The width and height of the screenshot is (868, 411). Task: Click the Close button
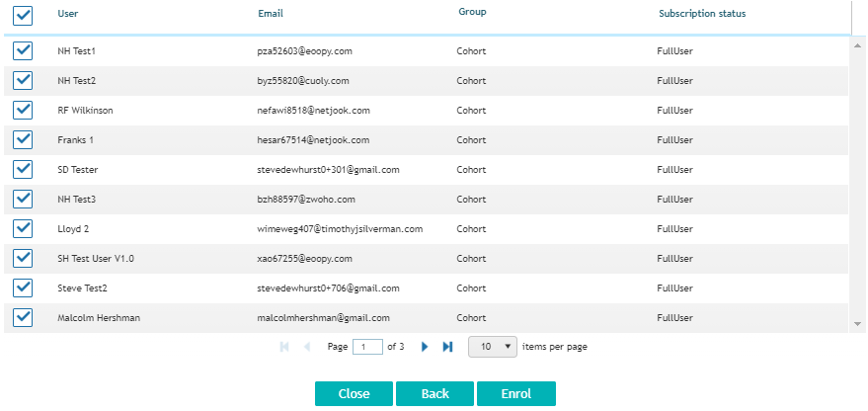pos(354,394)
